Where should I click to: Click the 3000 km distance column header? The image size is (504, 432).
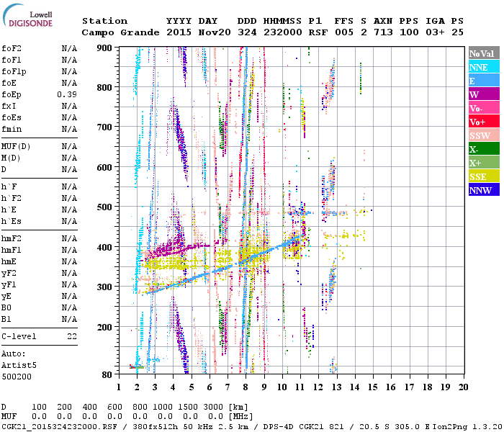pos(213,407)
